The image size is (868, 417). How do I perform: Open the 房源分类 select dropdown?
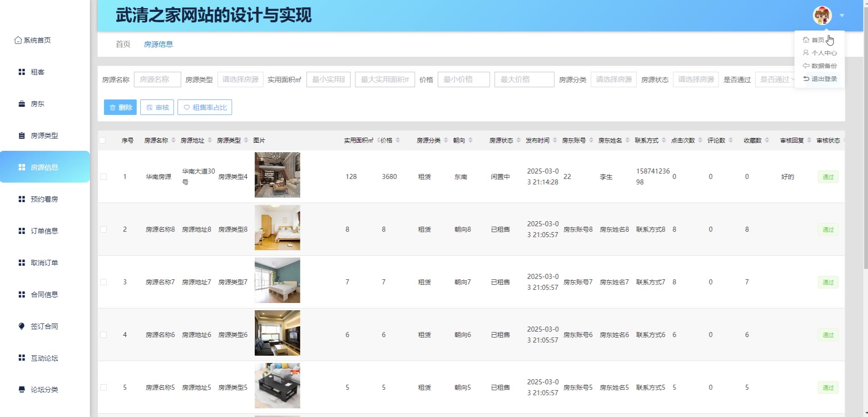coord(613,79)
